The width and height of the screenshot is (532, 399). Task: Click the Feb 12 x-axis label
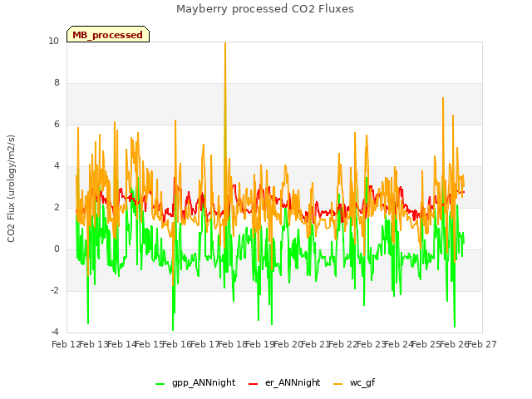(x=66, y=344)
